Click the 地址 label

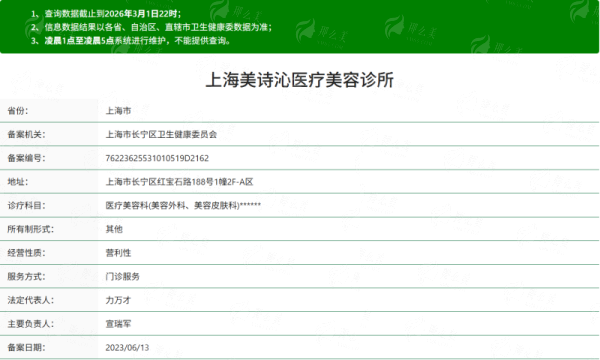18,182
